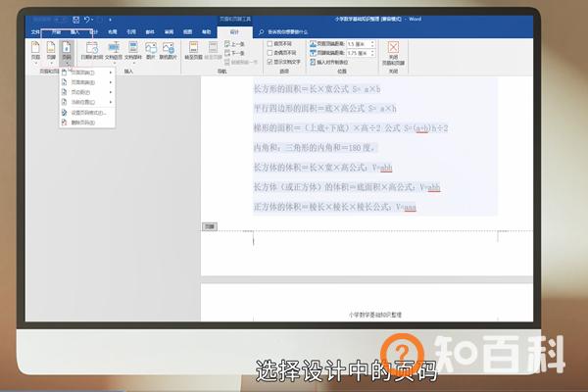Screen dimensions: 588x392
Task: Click the 文档部件 (Quick Parts) icon
Action: pos(133,51)
